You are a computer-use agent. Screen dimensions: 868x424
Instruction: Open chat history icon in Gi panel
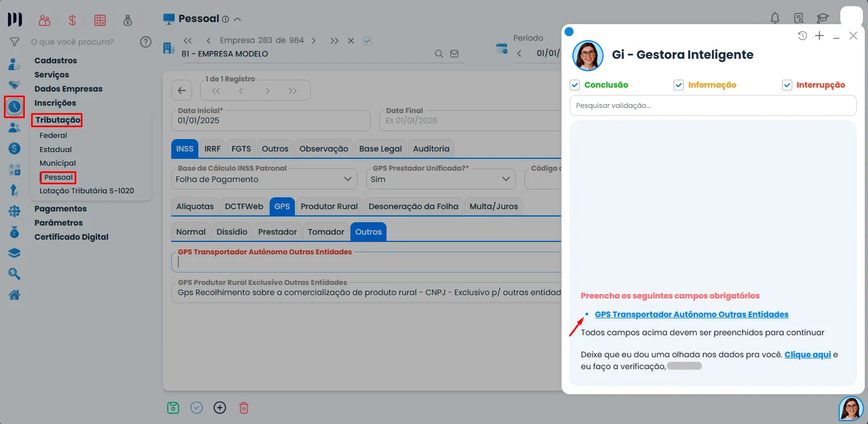802,36
